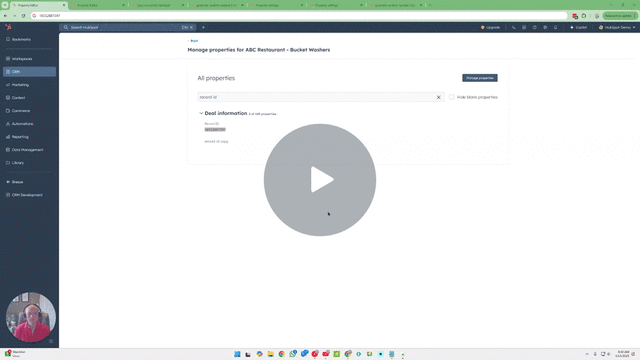Viewport: 640px width, 360px height.
Task: Clear the property search with the X
Action: (439, 97)
